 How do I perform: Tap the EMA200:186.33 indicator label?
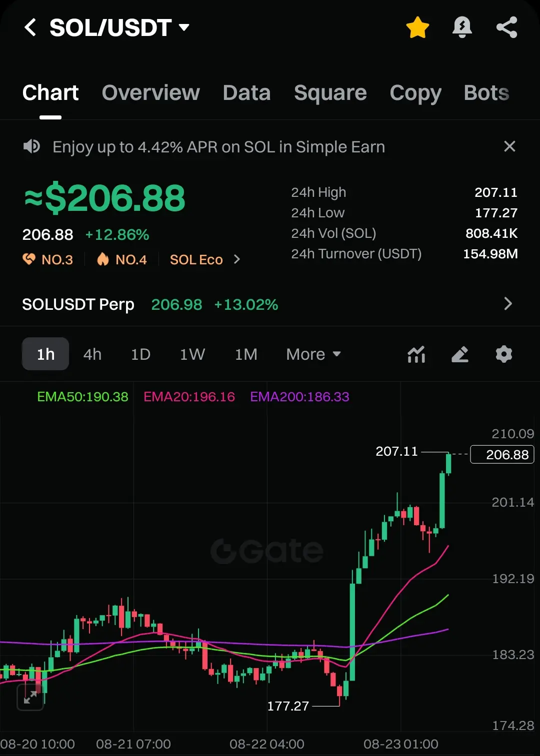299,397
